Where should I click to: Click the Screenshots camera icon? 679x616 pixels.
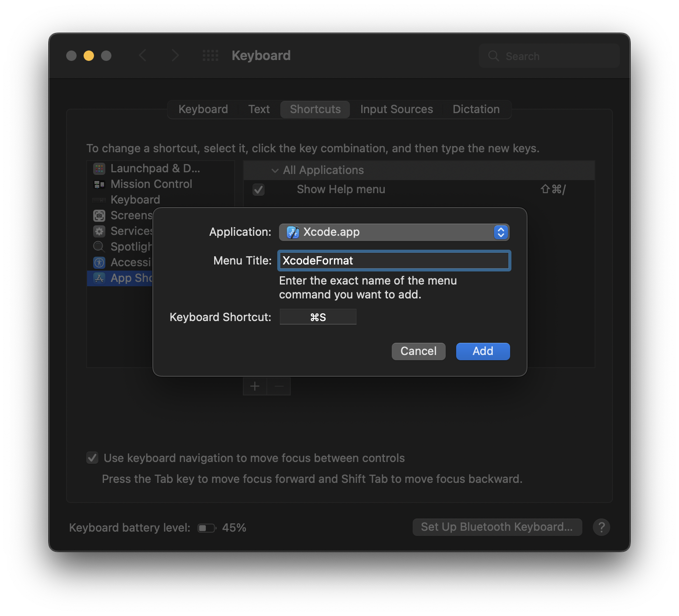pos(99,215)
